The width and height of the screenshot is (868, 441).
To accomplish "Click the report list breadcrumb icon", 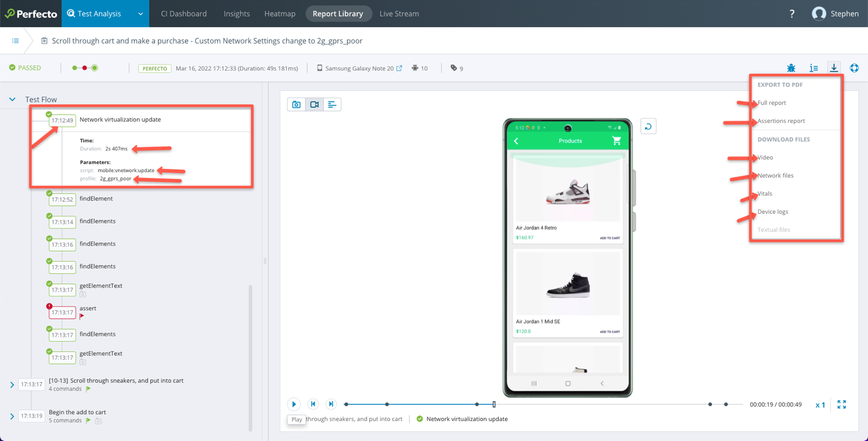I will click(15, 41).
